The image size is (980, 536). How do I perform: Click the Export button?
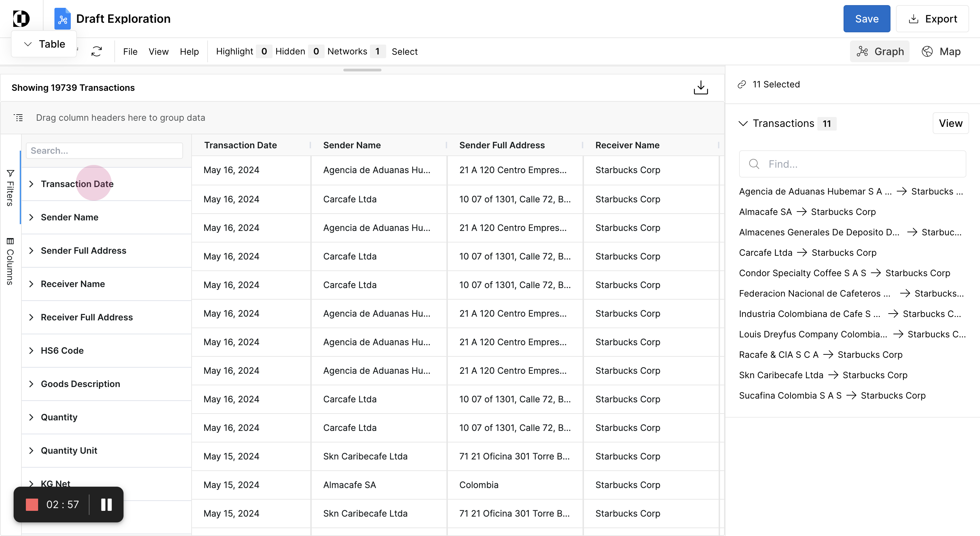coord(932,19)
